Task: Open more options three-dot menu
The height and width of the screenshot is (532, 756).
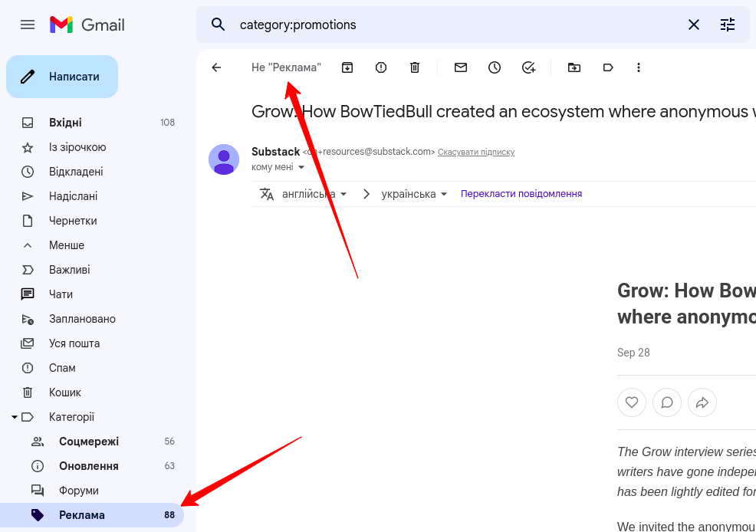Action: (639, 67)
